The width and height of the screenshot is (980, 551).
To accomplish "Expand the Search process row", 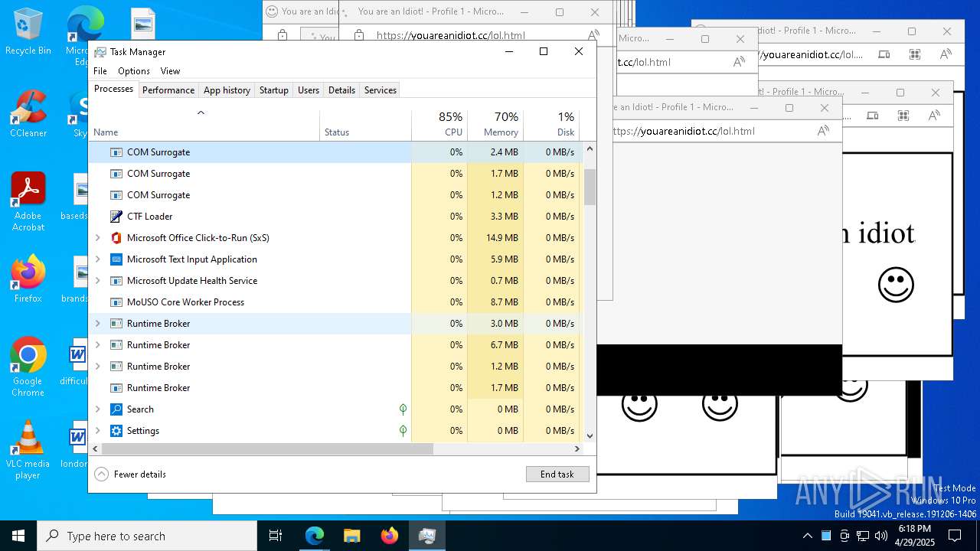I will tap(97, 409).
